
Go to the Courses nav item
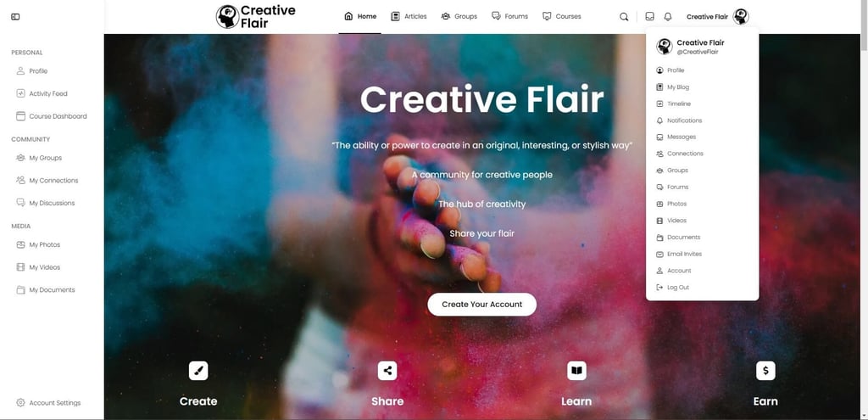click(562, 17)
